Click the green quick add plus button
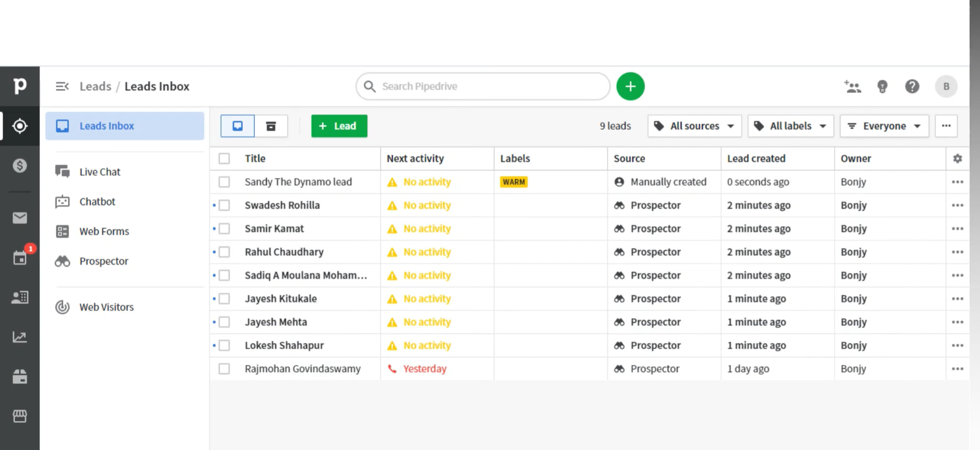Viewport: 980px width, 450px height. (x=630, y=86)
